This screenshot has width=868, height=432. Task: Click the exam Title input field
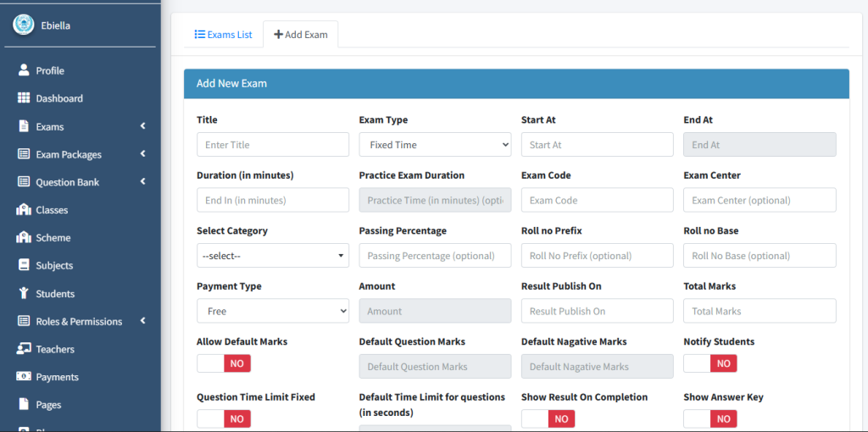[x=272, y=145]
